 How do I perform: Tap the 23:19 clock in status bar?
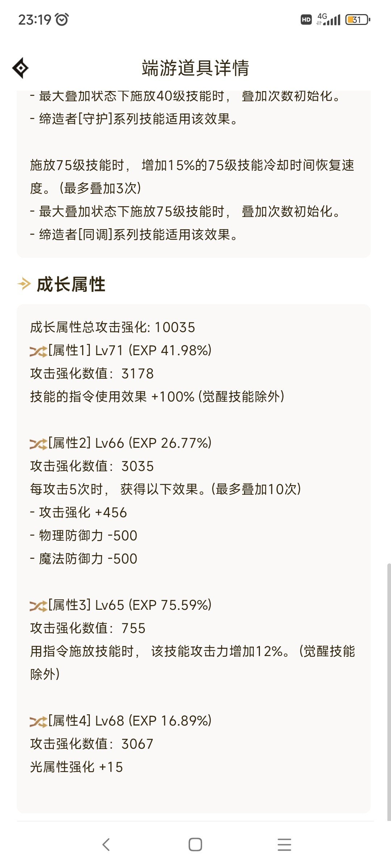35,20
